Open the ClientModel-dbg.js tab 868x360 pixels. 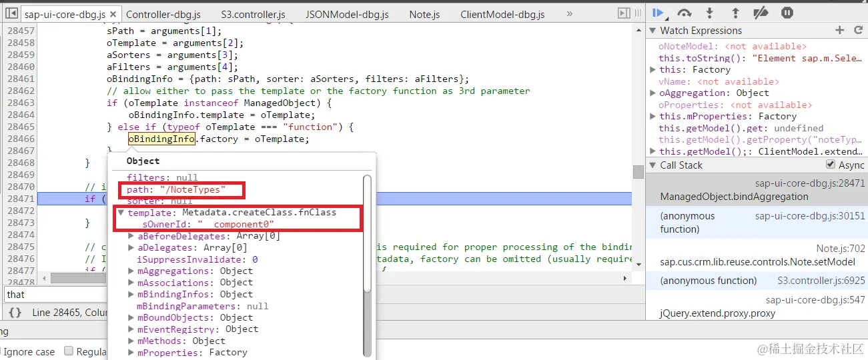tap(502, 14)
